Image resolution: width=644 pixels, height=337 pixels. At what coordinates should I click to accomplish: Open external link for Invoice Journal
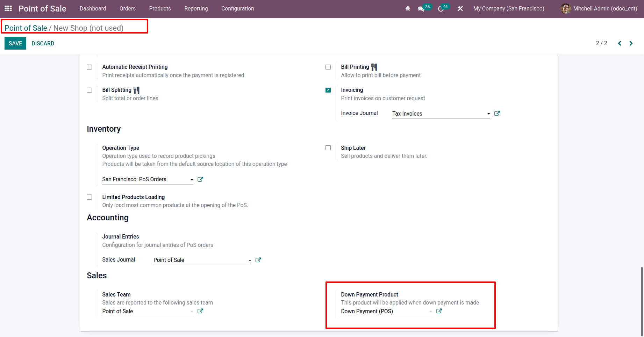tap(497, 113)
